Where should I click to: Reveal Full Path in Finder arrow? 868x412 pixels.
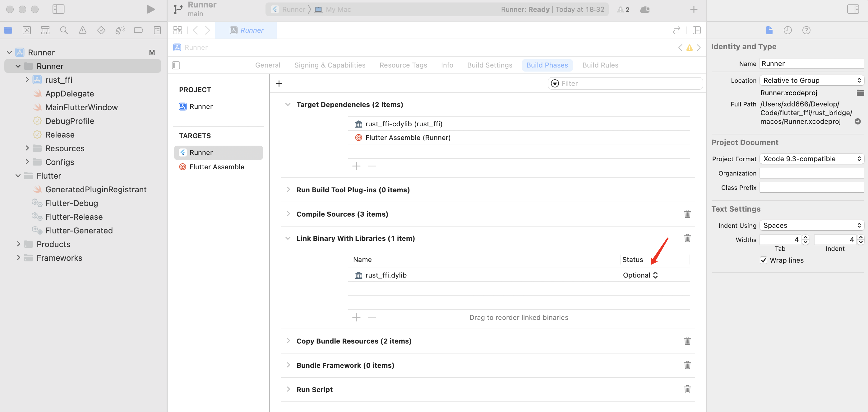[857, 121]
